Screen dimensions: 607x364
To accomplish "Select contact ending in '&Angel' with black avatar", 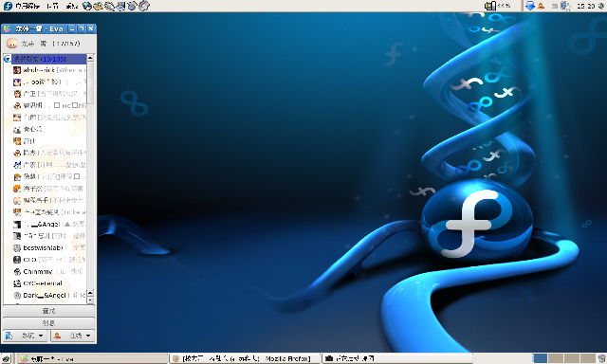I will click(49, 224).
